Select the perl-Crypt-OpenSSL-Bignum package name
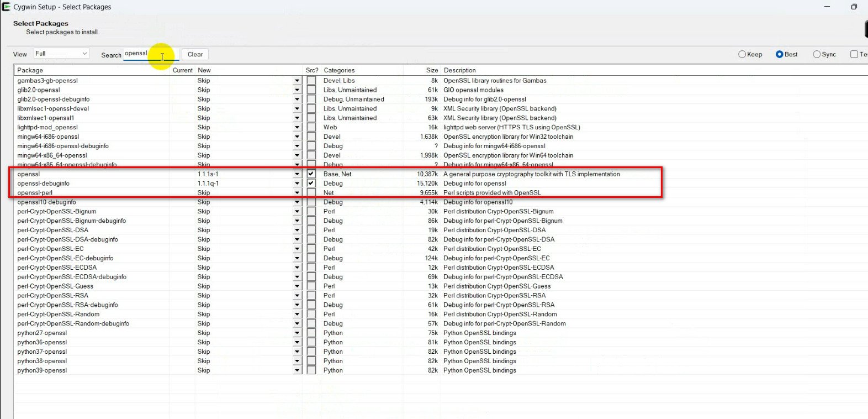Viewport: 868px width, 419px height. tap(56, 211)
